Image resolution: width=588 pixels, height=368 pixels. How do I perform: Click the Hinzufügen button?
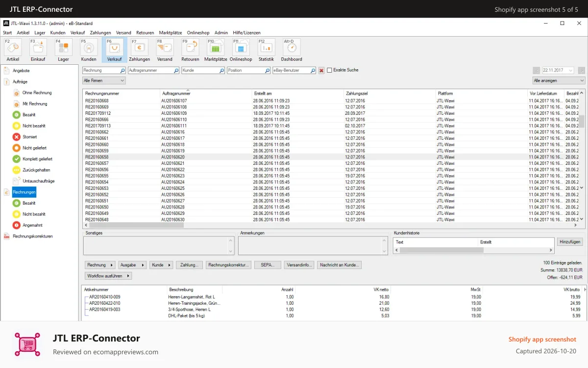click(x=570, y=242)
